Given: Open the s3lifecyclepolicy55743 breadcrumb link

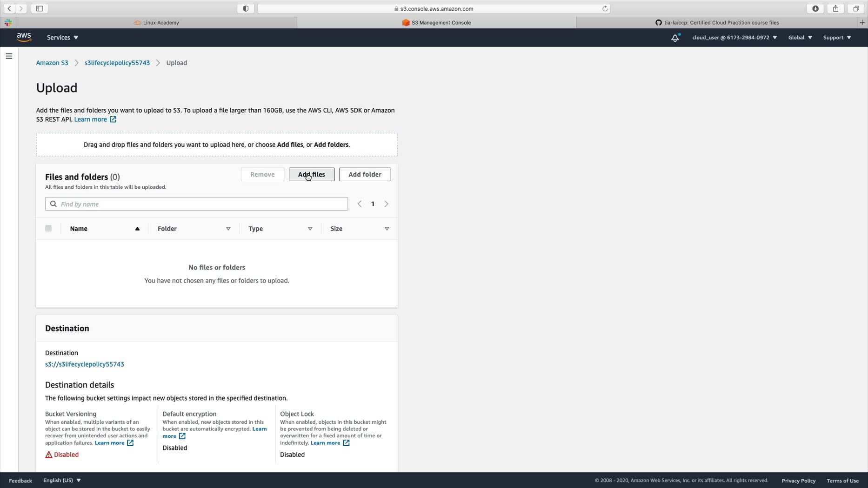Looking at the screenshot, I should [x=117, y=63].
